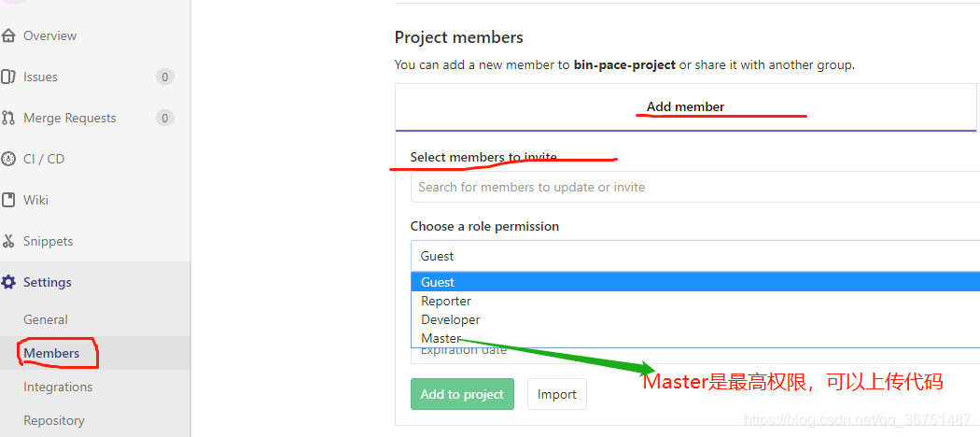Click the Issues count badge

coord(165,77)
